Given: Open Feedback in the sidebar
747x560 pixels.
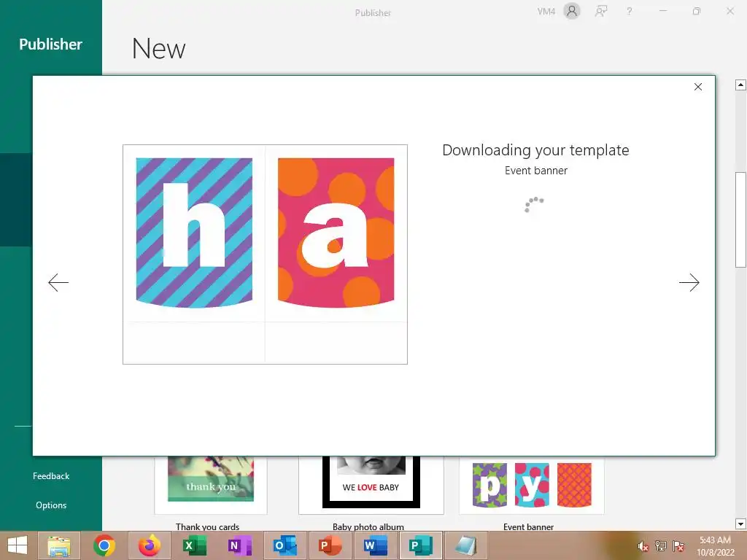Looking at the screenshot, I should [51, 475].
